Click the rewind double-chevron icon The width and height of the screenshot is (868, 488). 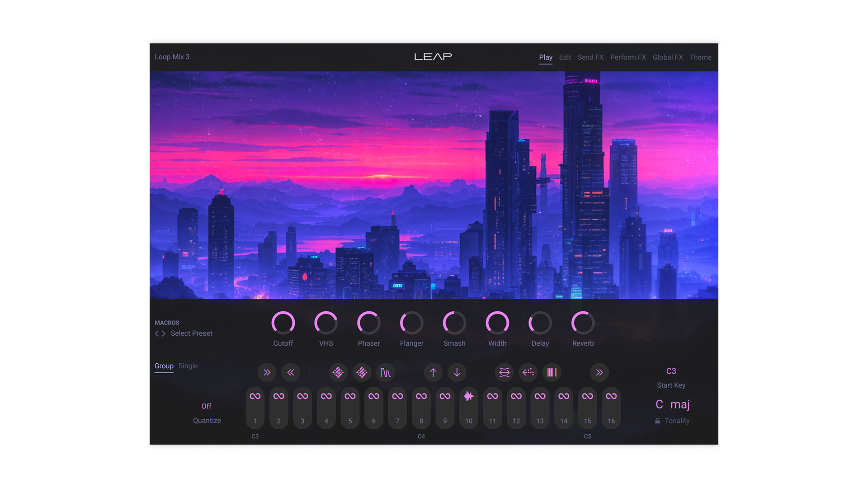point(291,372)
